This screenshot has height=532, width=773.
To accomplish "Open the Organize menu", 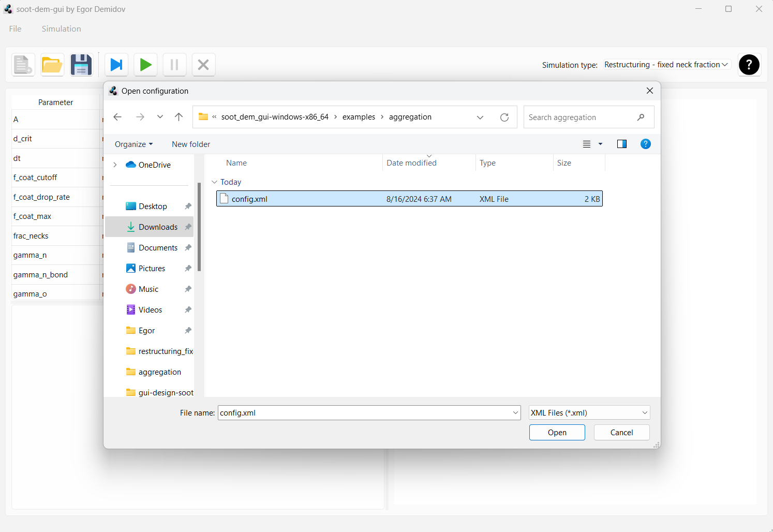I will click(x=134, y=144).
